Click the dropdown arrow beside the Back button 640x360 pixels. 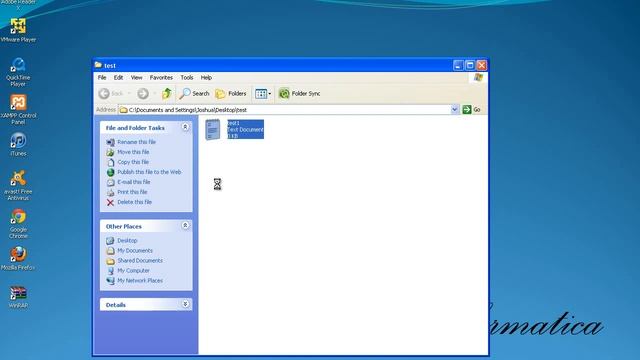click(129, 93)
